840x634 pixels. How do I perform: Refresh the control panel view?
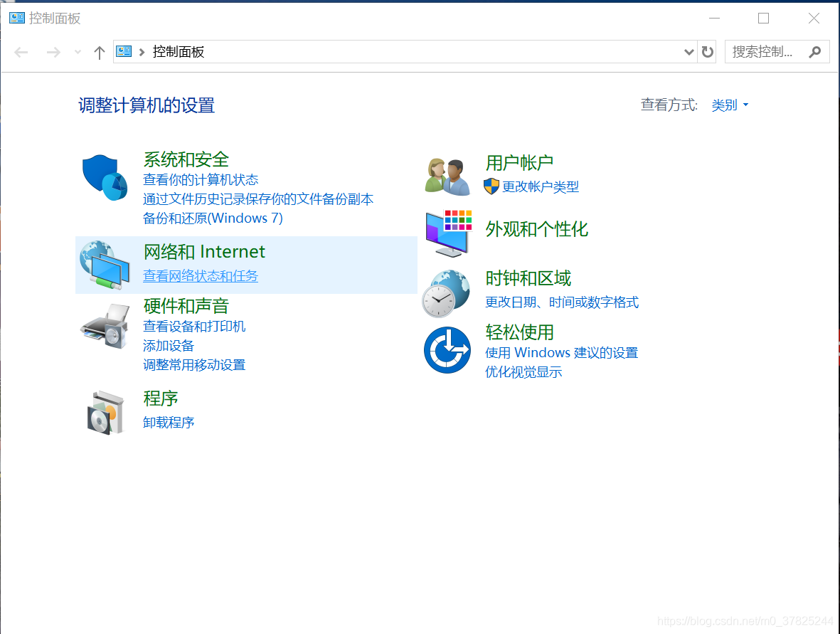coord(708,52)
